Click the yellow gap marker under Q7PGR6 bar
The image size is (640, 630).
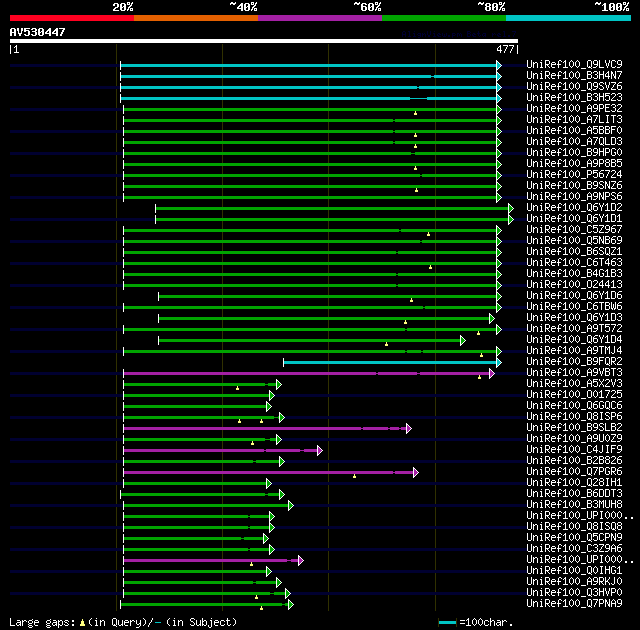coord(354,476)
